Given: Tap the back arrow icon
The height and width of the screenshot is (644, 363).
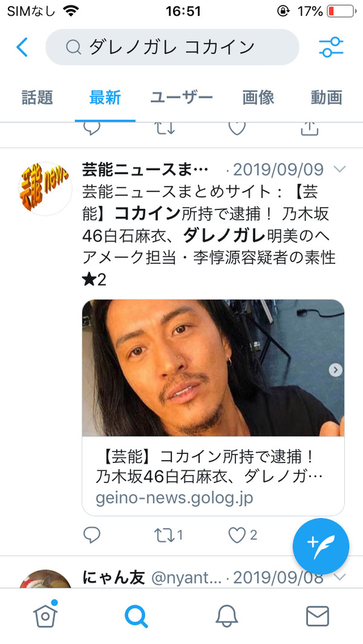Looking at the screenshot, I should coord(22,47).
